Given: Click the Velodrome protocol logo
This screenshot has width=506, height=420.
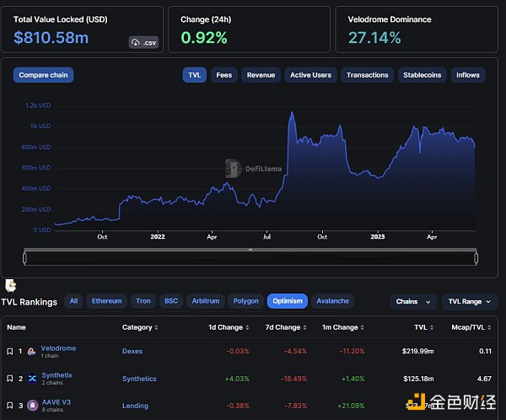Looking at the screenshot, I should (32, 351).
